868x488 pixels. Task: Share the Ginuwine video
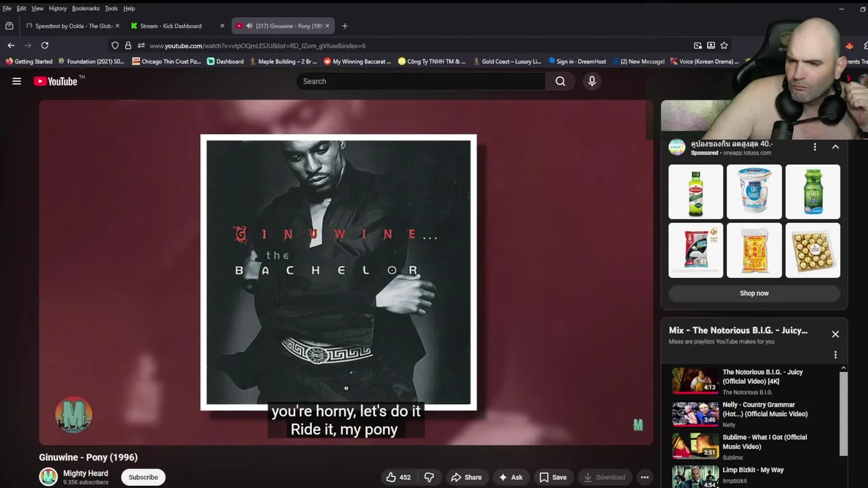(467, 477)
